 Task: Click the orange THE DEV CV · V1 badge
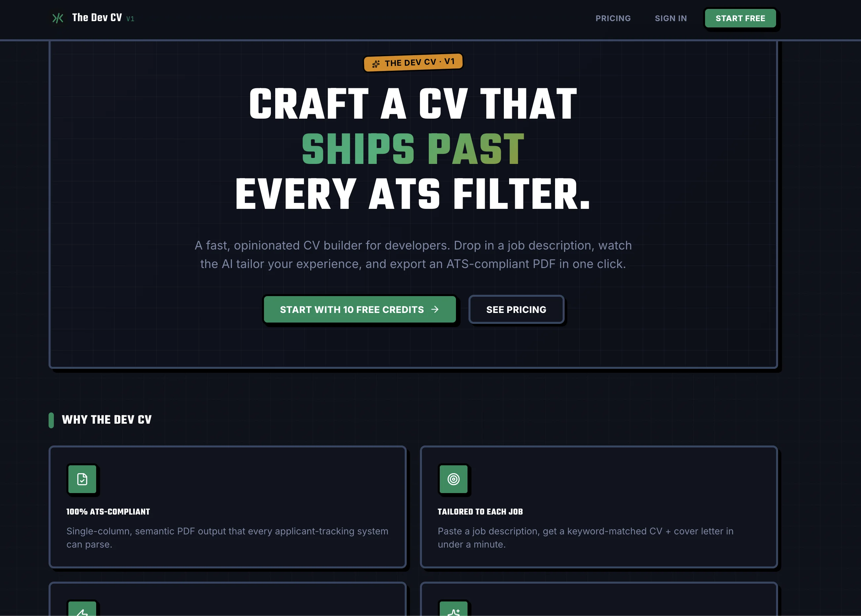coord(413,62)
